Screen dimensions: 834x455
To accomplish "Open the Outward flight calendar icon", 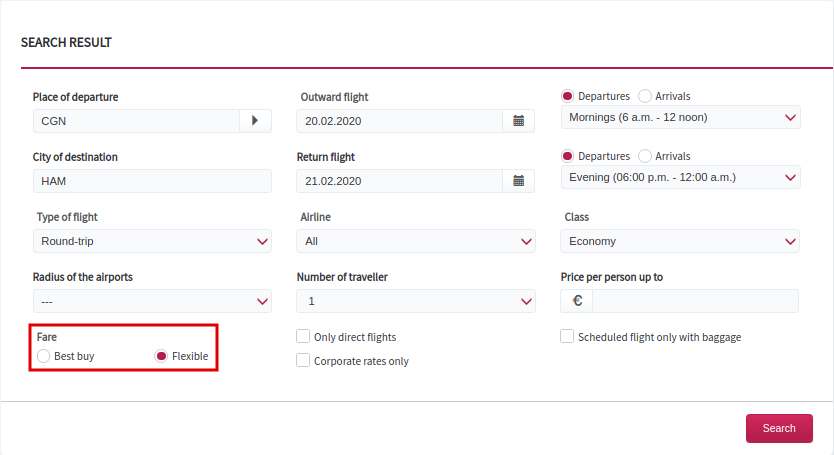I will [519, 121].
